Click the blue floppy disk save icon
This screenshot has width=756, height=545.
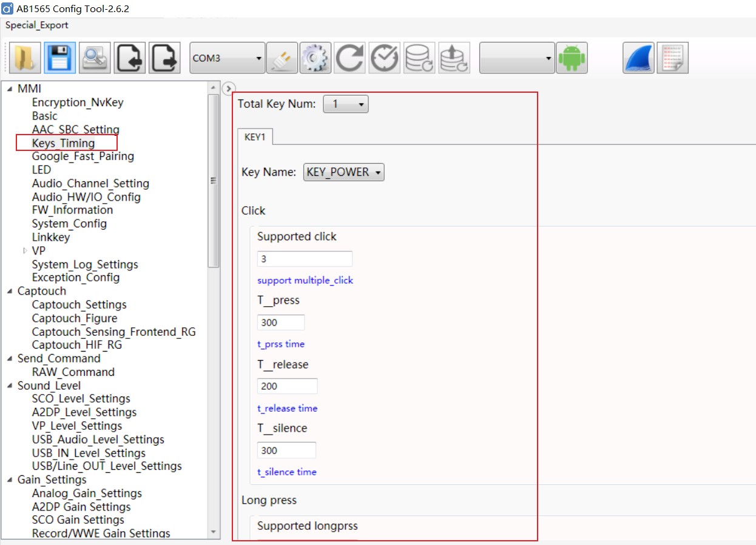pyautogui.click(x=59, y=58)
